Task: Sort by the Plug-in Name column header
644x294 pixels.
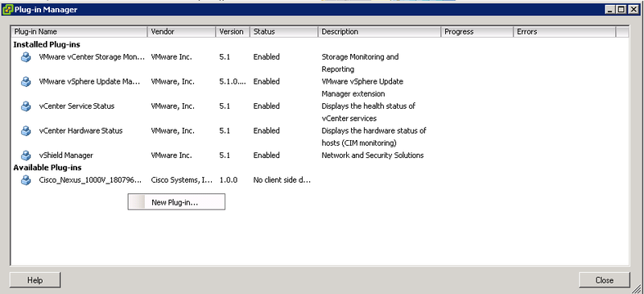Action: [x=79, y=31]
